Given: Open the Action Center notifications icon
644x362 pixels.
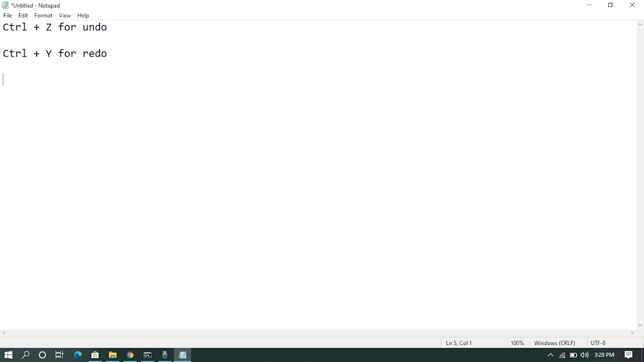Looking at the screenshot, I should 628,355.
